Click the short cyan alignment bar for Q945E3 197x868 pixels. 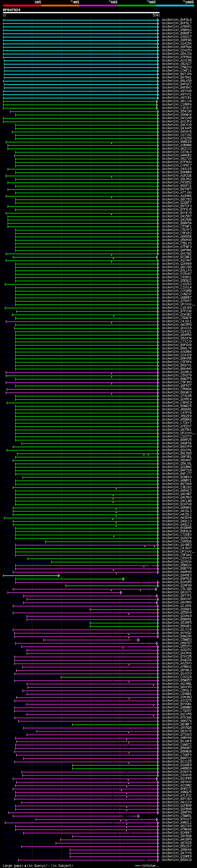pos(31,575)
